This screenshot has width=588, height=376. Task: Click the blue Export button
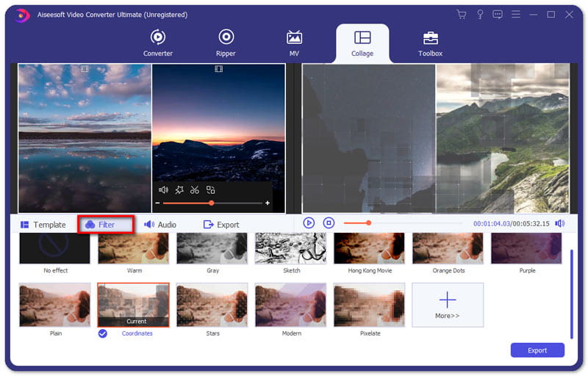pos(537,350)
